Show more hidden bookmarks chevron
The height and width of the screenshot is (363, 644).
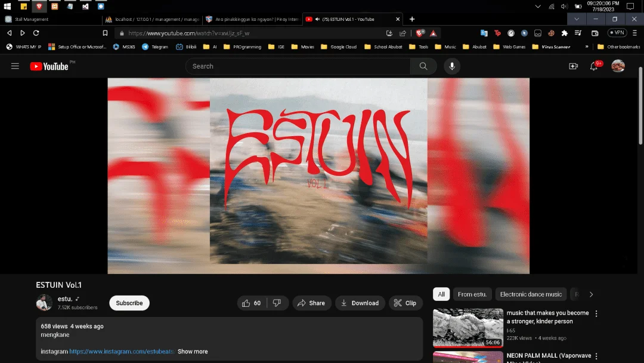coord(587,47)
